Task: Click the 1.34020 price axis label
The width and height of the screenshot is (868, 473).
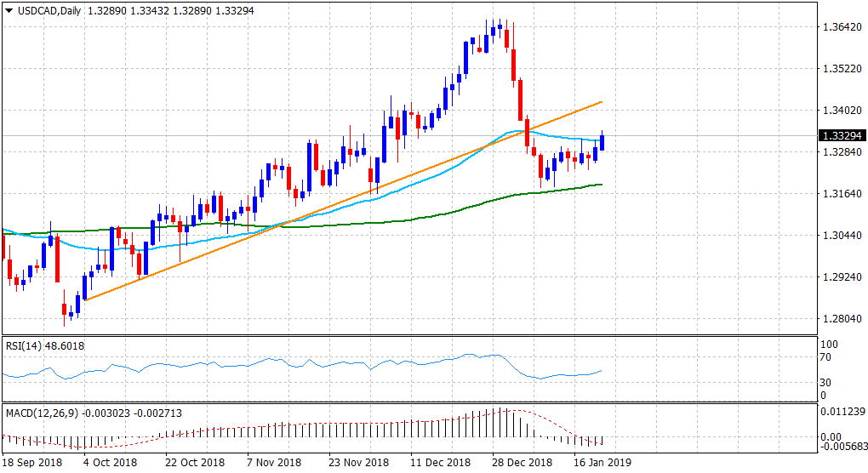Action: (839, 111)
